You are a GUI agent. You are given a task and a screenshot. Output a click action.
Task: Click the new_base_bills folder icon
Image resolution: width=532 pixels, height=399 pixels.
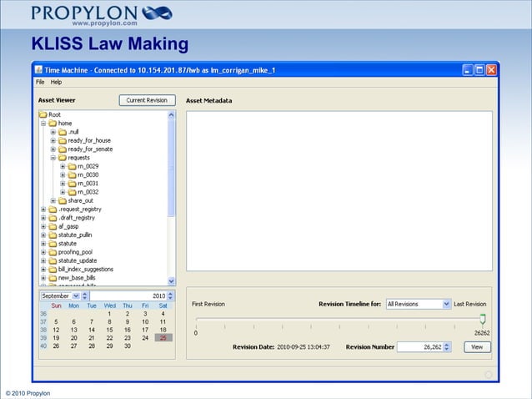click(x=53, y=277)
